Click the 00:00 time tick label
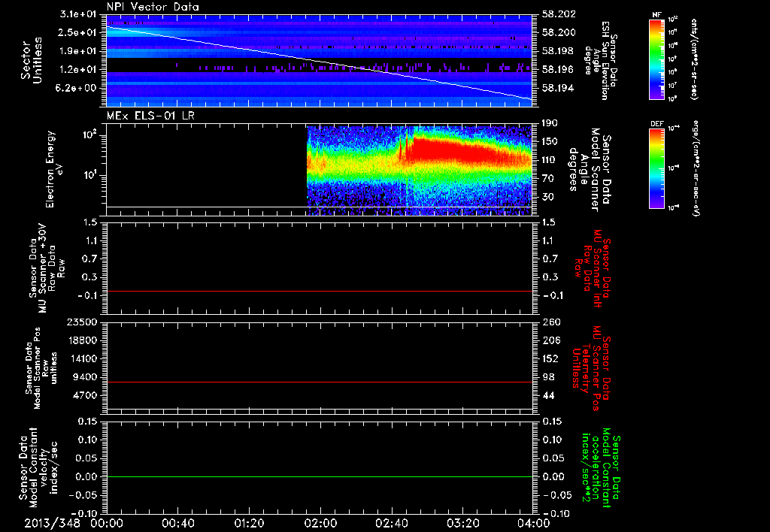770x532 pixels. 107,523
